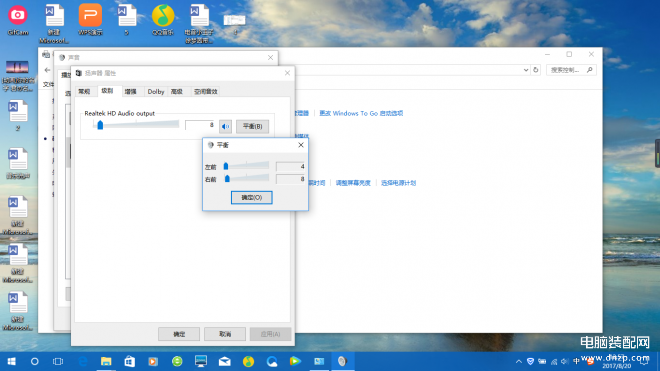Switch to the 常规 general tab
This screenshot has width=660, height=371.
[x=84, y=91]
